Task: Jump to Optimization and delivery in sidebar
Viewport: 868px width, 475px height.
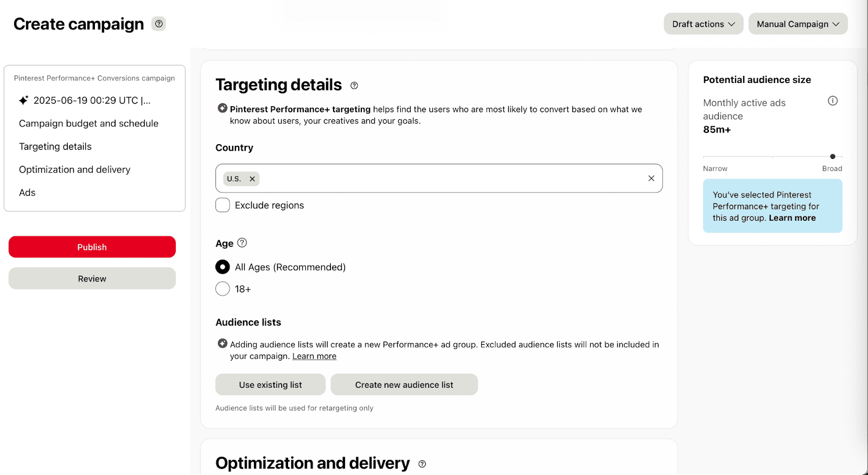Action: point(74,170)
